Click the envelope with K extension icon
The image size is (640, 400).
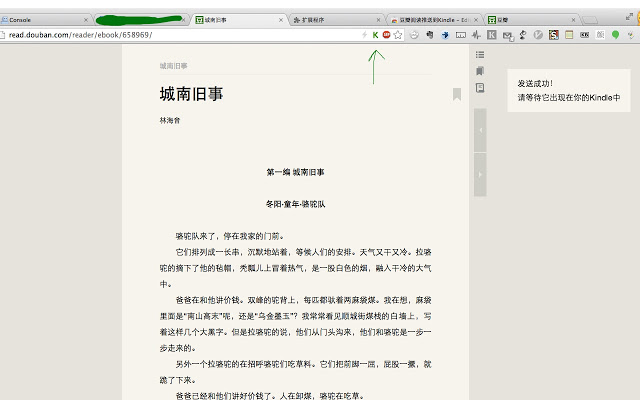pos(508,36)
